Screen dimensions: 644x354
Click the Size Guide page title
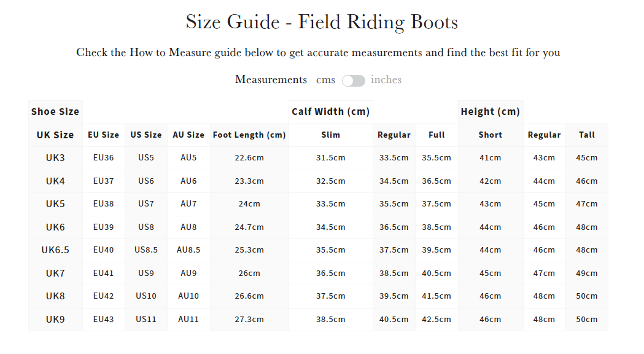coord(322,22)
